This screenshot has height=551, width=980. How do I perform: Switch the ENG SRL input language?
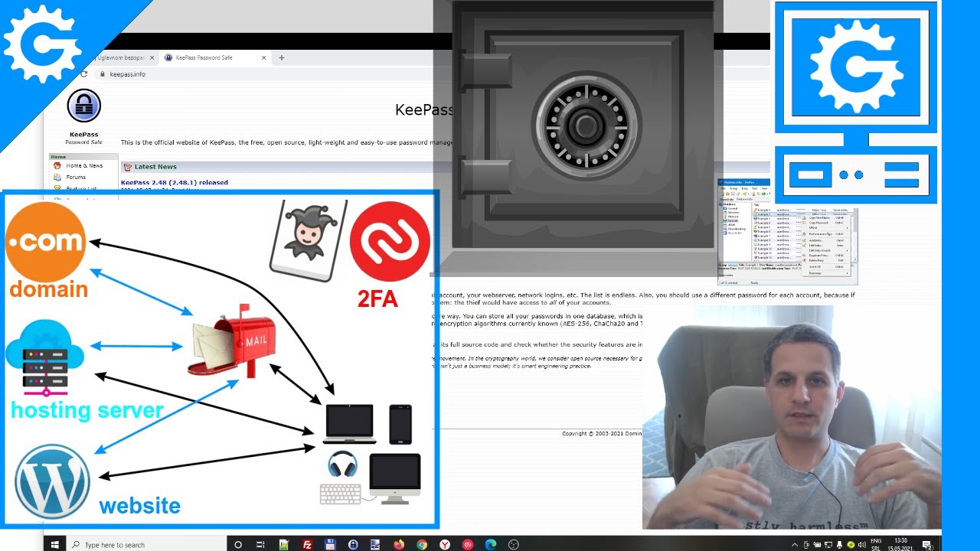(x=876, y=544)
